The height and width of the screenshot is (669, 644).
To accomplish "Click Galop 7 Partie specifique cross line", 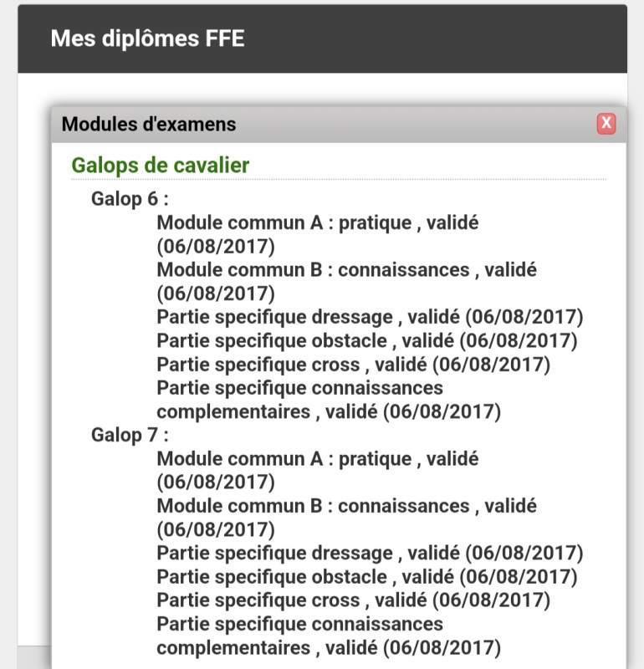I will point(354,600).
